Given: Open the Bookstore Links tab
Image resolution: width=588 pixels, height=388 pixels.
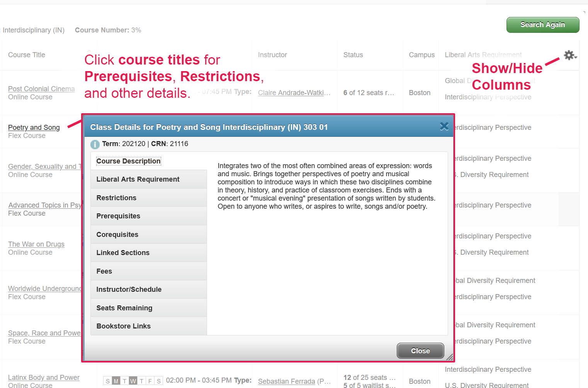Looking at the screenshot, I should [x=149, y=326].
